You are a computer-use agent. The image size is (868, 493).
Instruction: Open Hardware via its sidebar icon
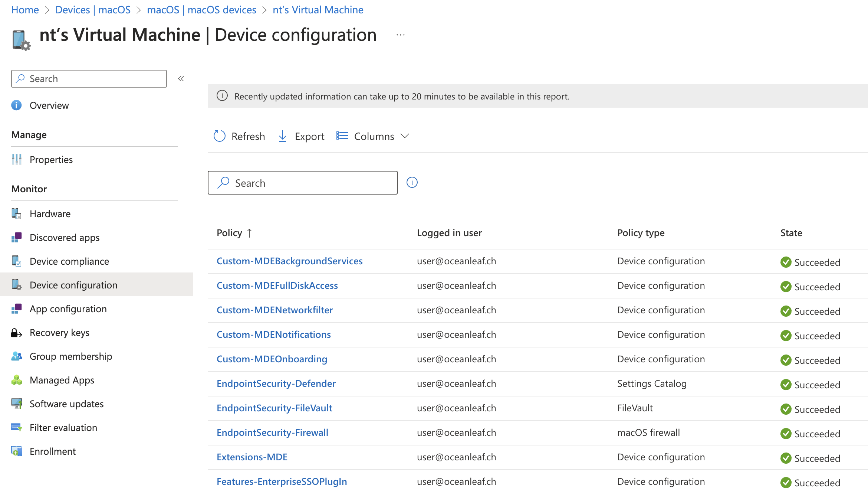[x=16, y=214]
